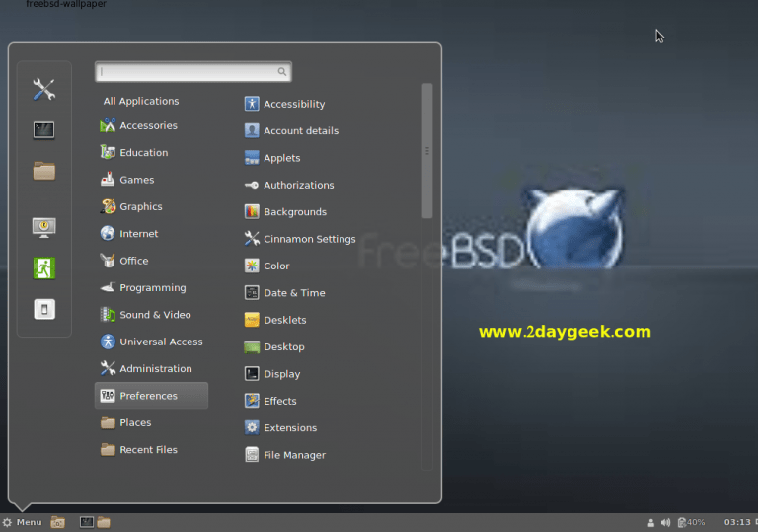Click the Quit power icon

point(44,309)
